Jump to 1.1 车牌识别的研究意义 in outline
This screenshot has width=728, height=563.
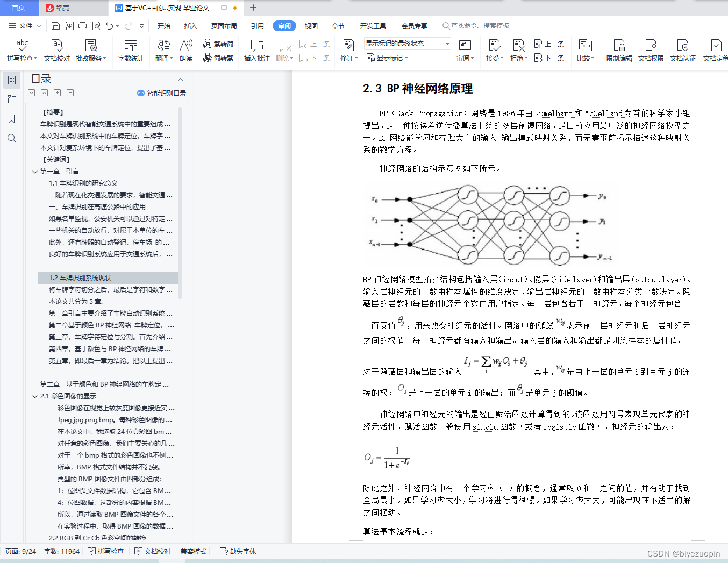pos(83,183)
